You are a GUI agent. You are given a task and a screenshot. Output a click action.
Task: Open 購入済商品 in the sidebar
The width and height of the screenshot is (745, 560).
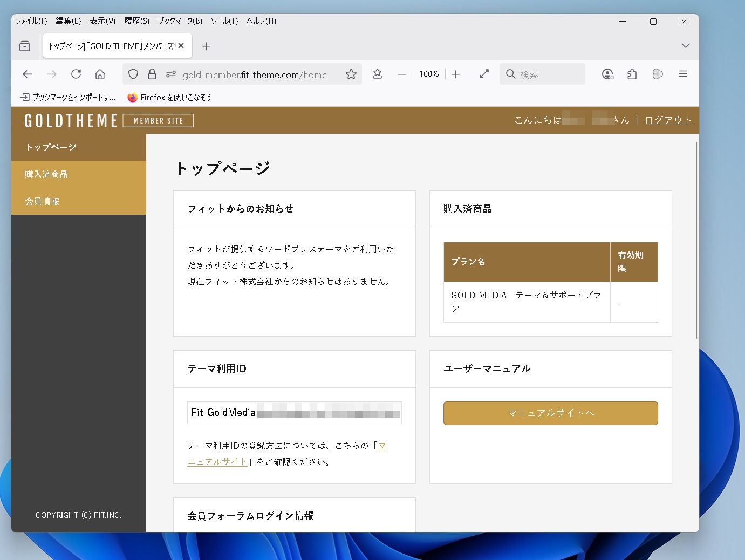[79, 174]
